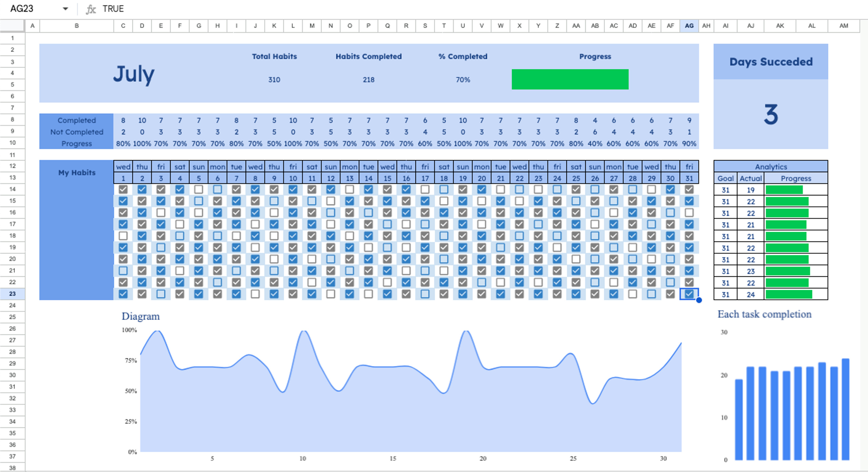Click the Days Succeded header

point(771,62)
